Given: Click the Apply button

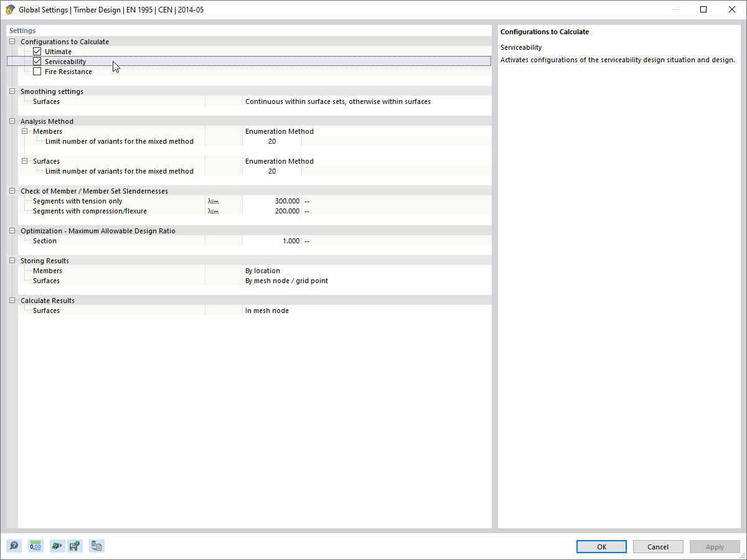Looking at the screenshot, I should click(x=715, y=547).
